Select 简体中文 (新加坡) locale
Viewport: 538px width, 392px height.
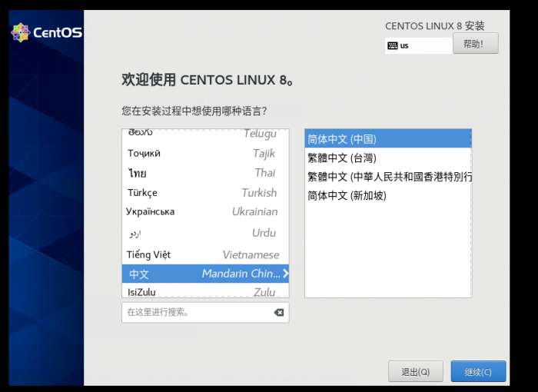pos(388,196)
